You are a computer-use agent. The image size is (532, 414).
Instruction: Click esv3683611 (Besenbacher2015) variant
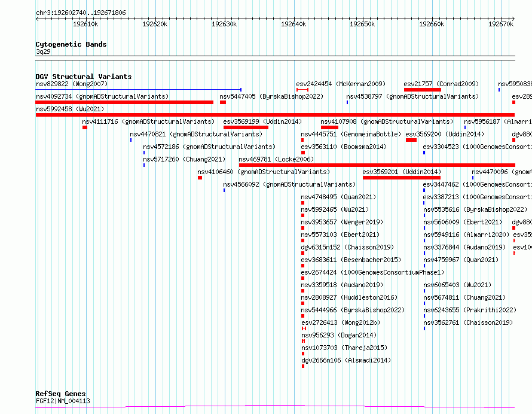pyautogui.click(x=351, y=260)
